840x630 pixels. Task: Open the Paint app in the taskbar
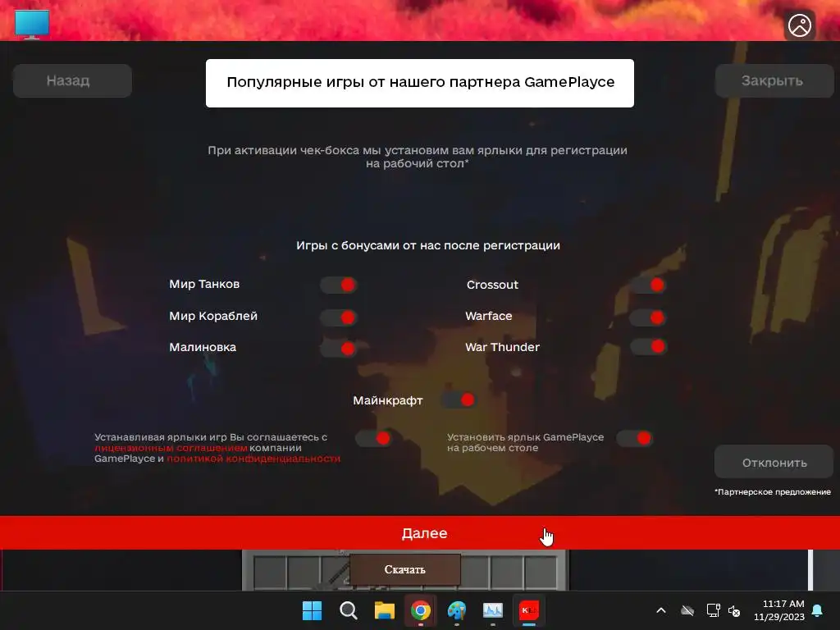pos(456,610)
